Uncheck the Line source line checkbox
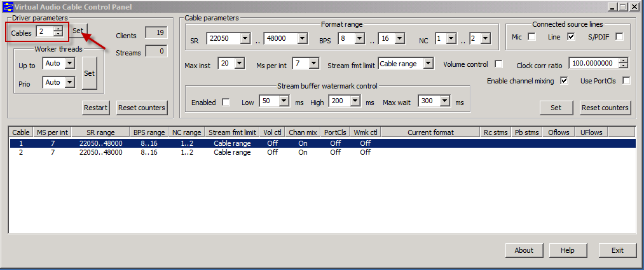Viewport: 644px width, 270px height. [570, 37]
